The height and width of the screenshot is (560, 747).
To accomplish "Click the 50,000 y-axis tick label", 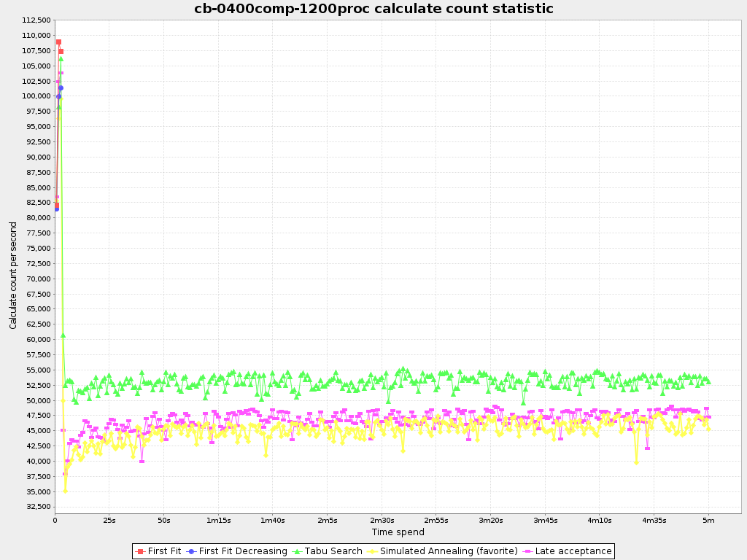I will [x=36, y=400].
